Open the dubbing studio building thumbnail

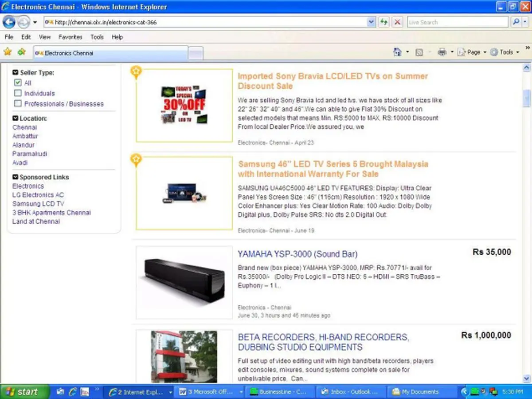click(x=184, y=356)
